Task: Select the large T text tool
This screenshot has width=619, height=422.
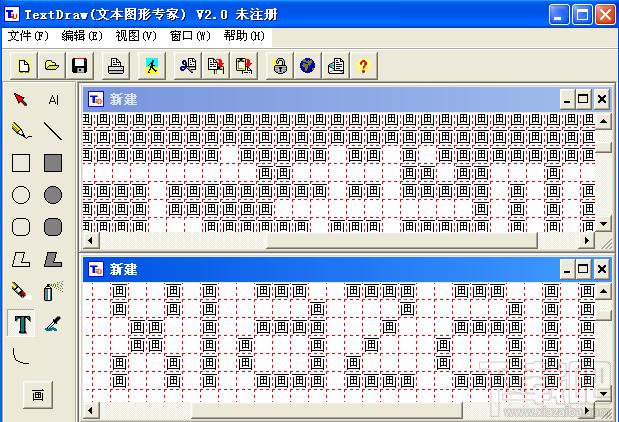Action: coord(22,323)
